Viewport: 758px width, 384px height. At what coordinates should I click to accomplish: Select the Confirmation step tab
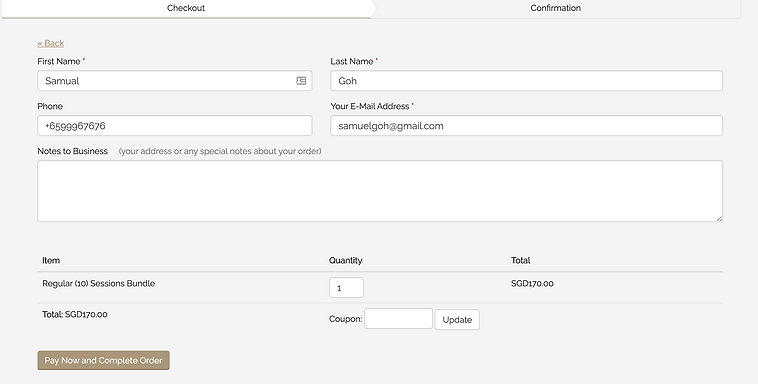[x=555, y=8]
